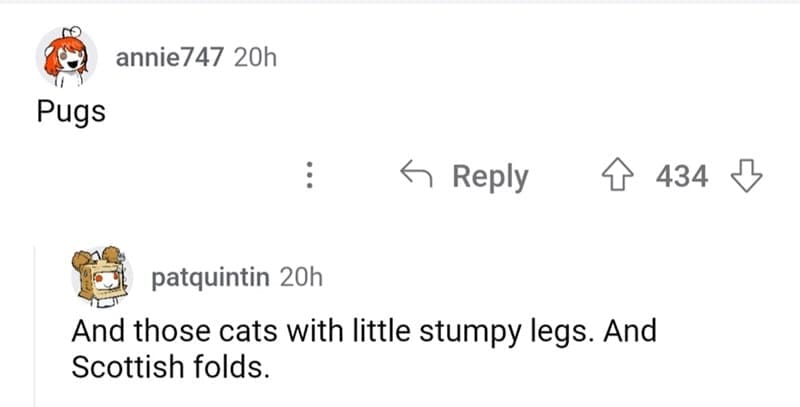Click the 20h timestamp beside patquintin
Screen dimensions: 800x407
(x=303, y=277)
